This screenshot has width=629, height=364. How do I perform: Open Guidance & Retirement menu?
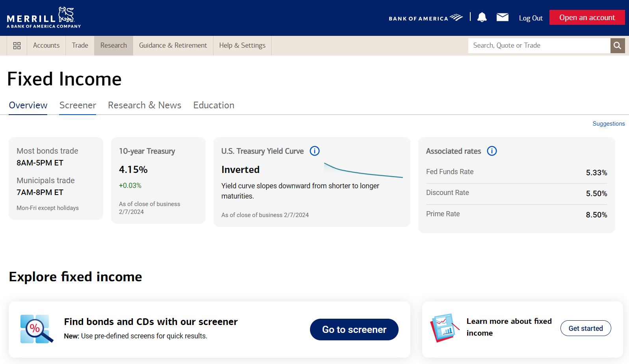[173, 46]
